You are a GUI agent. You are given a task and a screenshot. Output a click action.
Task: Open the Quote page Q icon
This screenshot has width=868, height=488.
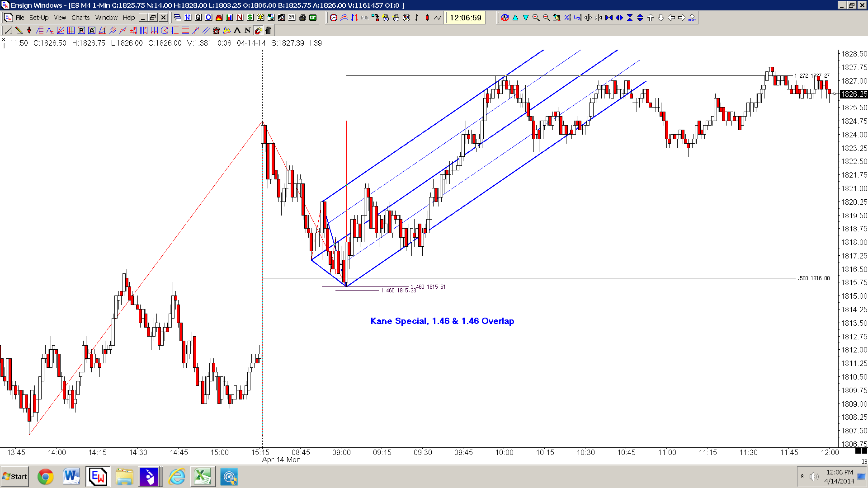coord(198,18)
